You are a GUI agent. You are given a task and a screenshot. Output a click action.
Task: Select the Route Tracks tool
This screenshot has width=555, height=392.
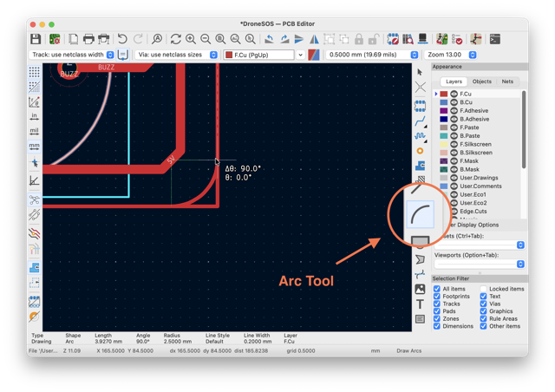[x=420, y=121]
